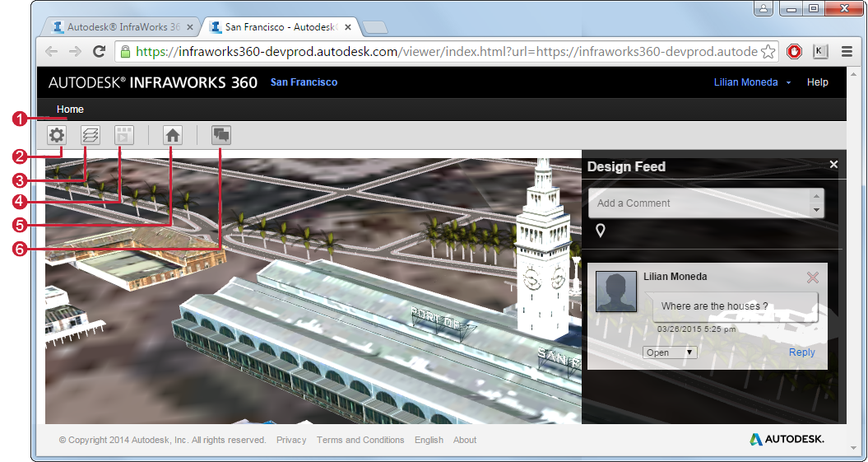This screenshot has height=462, width=868.
Task: Click the comment text 'Where are the houses ?'
Action: click(x=714, y=306)
